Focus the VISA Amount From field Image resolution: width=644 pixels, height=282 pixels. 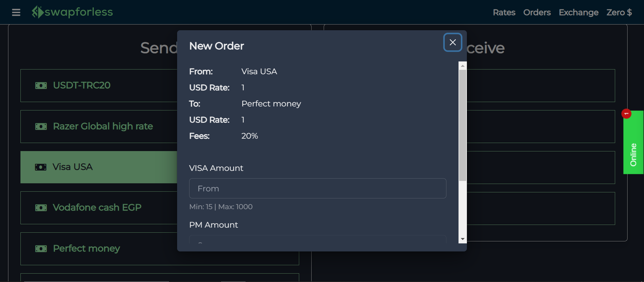tap(317, 188)
